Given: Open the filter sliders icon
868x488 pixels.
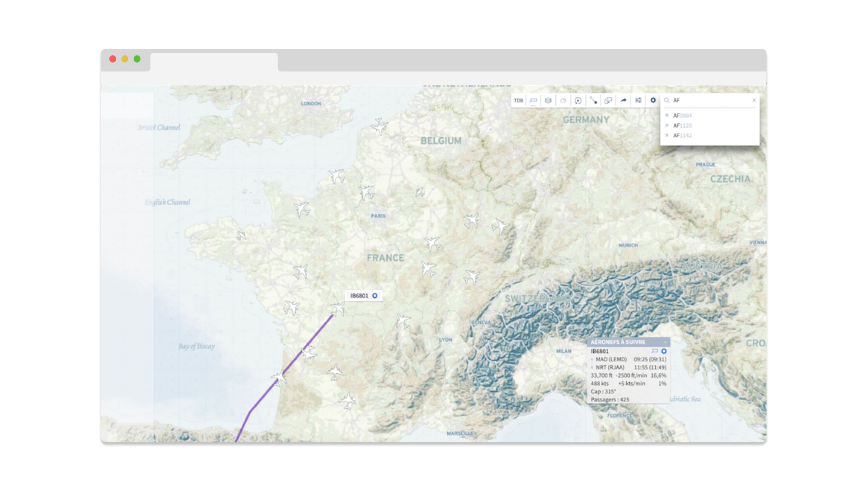Looking at the screenshot, I should click(x=638, y=101).
